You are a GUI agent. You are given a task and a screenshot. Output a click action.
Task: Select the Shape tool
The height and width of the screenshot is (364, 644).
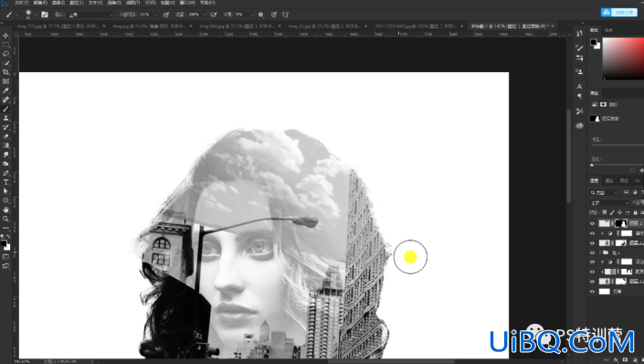pyautogui.click(x=5, y=200)
